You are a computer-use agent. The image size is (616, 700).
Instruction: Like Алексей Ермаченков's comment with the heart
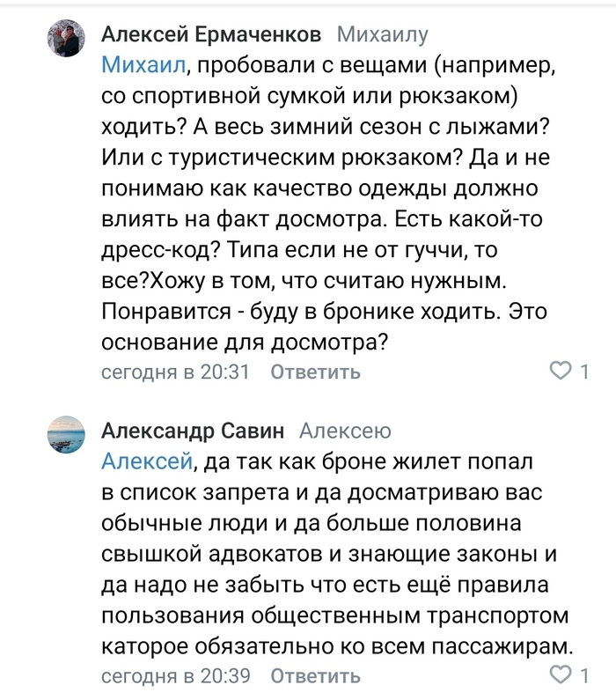pos(561,371)
